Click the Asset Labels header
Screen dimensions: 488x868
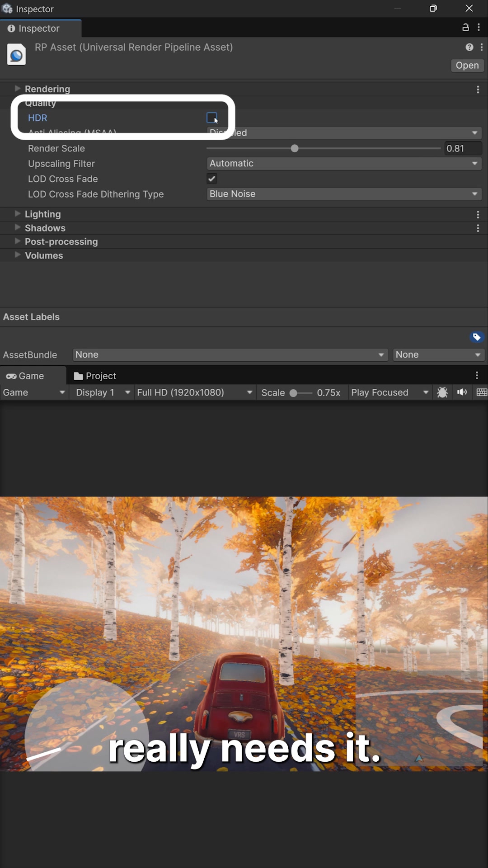[31, 317]
